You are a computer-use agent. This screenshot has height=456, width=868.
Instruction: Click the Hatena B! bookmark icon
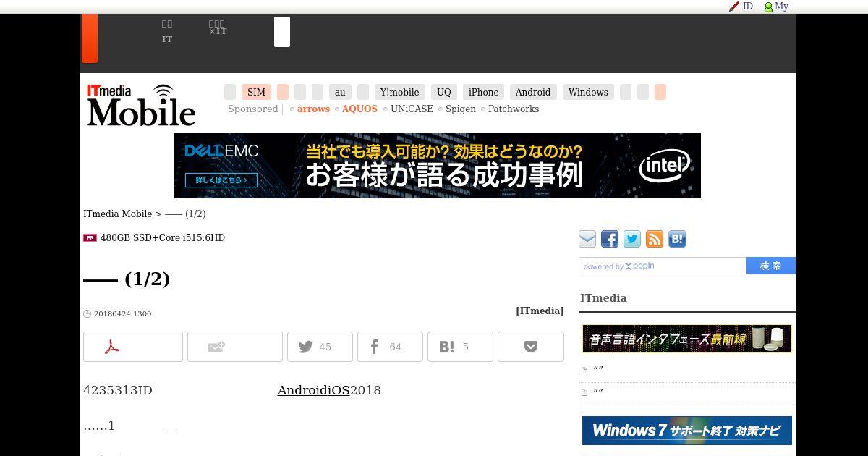pos(677,239)
